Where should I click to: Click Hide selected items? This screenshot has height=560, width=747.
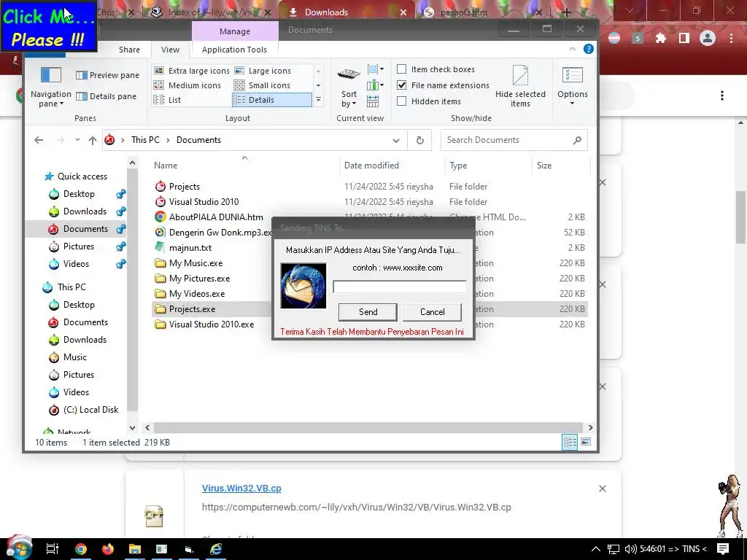[x=520, y=86]
